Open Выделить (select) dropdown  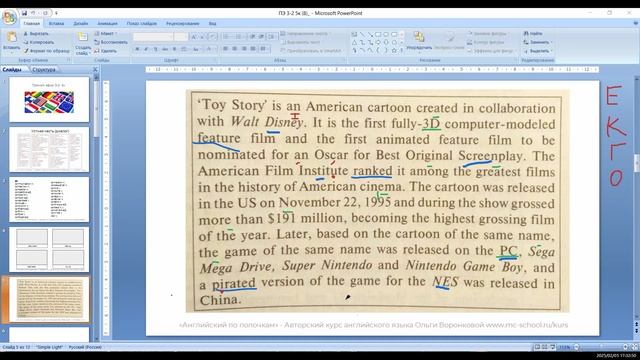click(538, 51)
